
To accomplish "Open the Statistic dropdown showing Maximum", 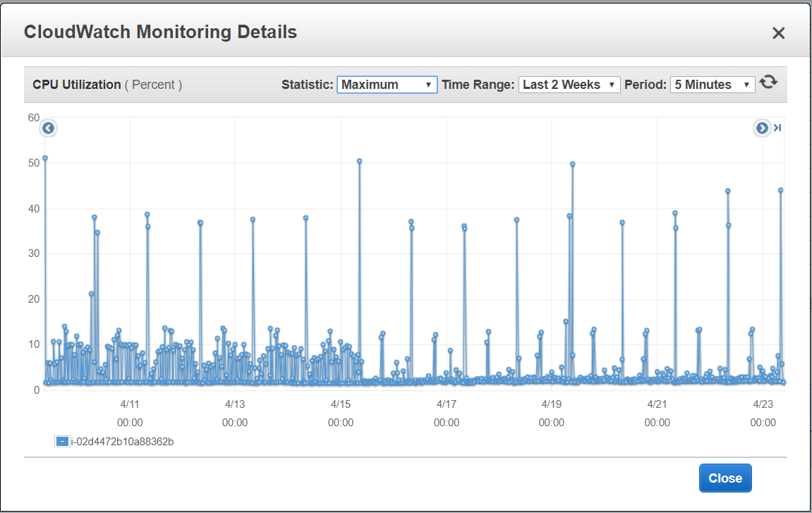I will click(x=387, y=85).
